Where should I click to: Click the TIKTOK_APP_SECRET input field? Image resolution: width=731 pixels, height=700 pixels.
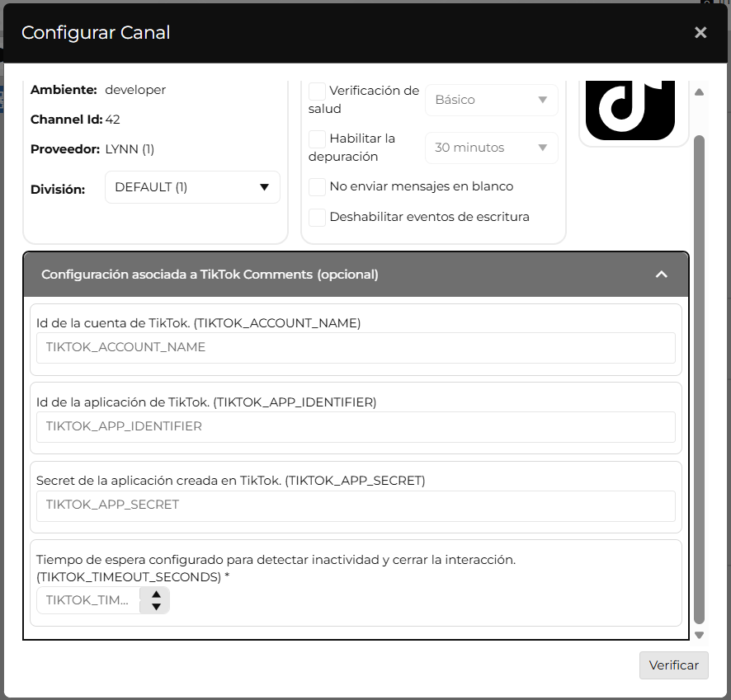[x=356, y=505]
